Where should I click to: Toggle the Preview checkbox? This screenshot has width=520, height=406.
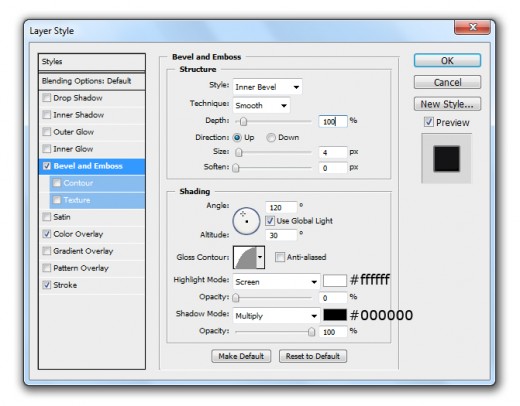click(x=429, y=122)
